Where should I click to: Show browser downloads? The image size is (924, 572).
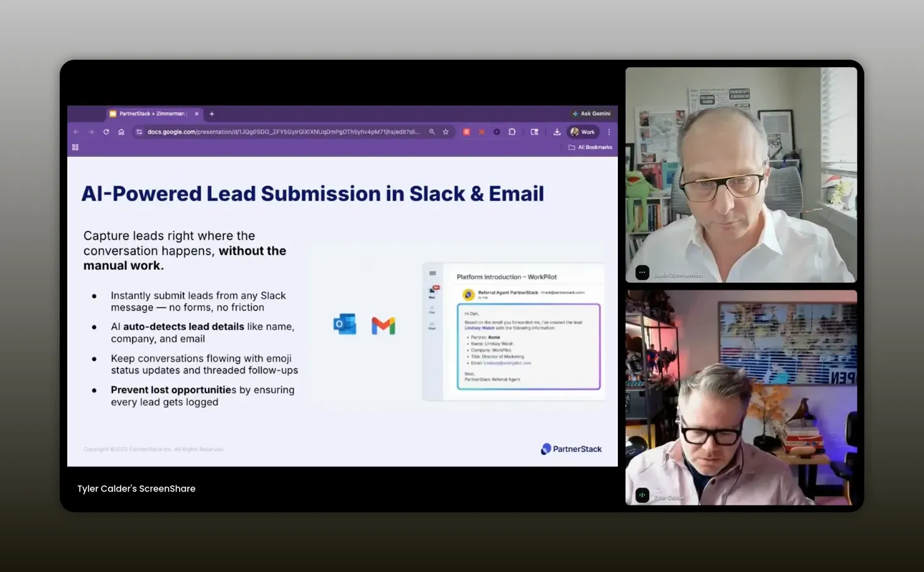point(557,132)
